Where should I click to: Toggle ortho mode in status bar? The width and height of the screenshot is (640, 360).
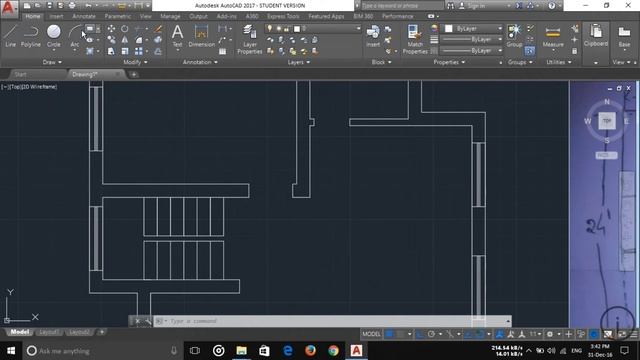tap(420, 334)
